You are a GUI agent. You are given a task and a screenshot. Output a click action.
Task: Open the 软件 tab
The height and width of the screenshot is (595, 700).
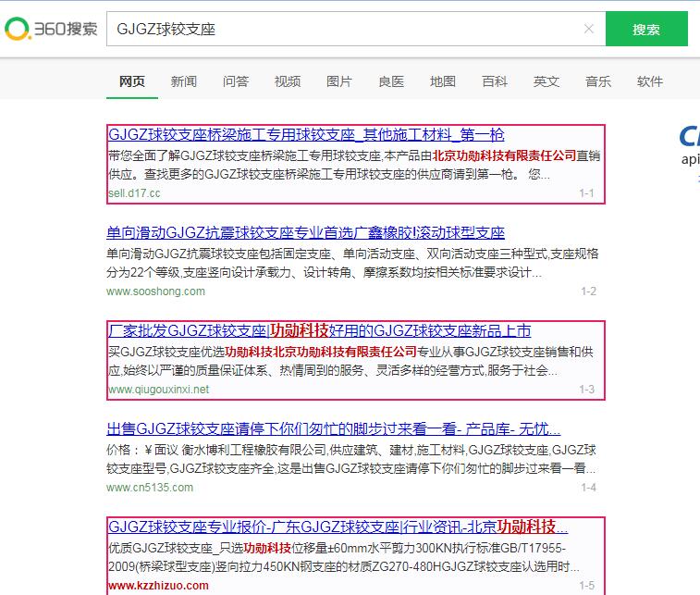pos(650,81)
